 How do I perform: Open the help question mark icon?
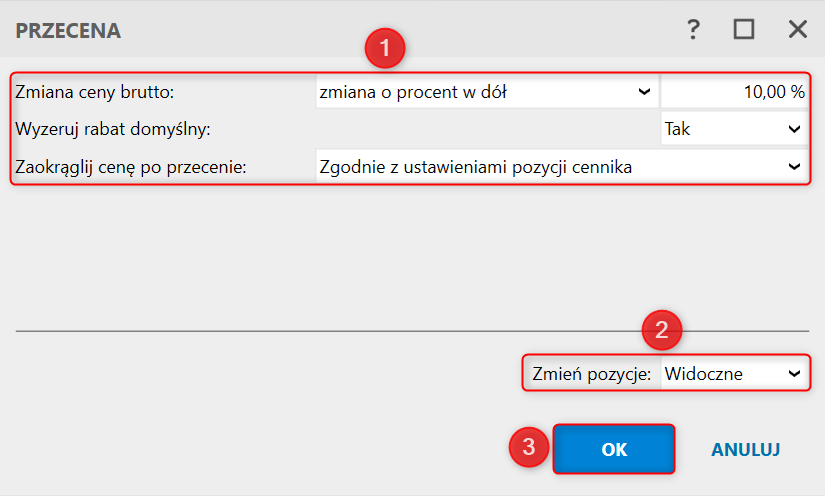pos(693,29)
